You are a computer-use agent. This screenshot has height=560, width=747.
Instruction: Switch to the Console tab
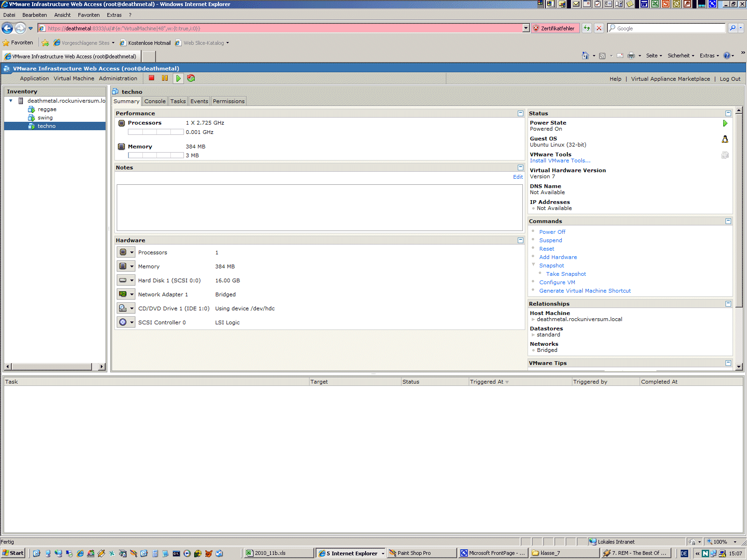(155, 101)
